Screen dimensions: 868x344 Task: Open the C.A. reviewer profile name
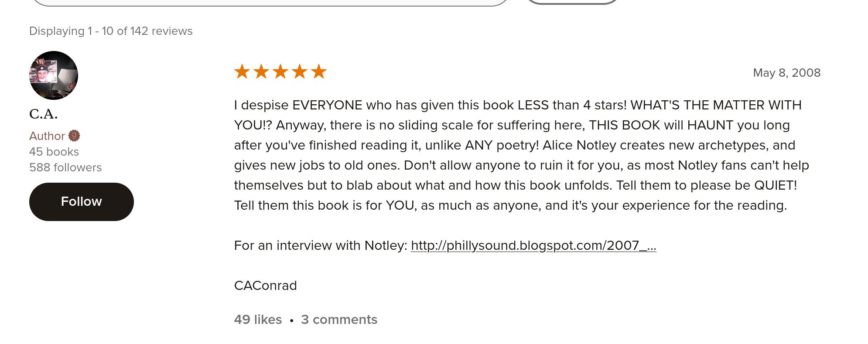coord(44,114)
